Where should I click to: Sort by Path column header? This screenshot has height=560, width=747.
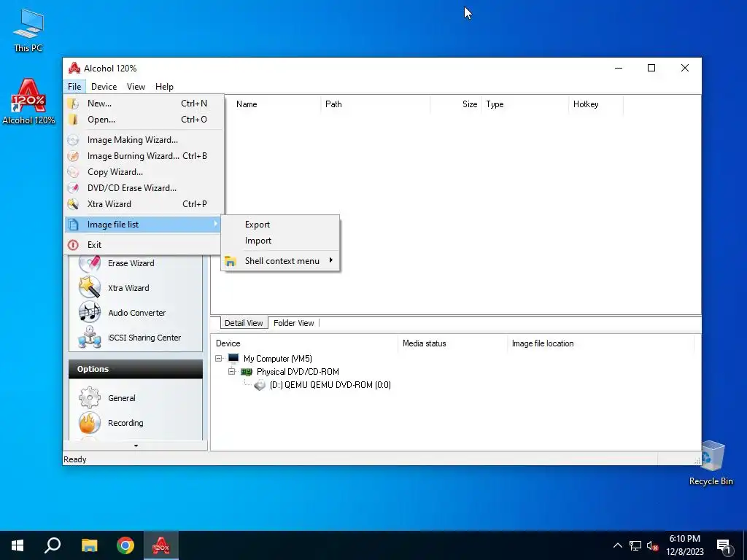[376, 104]
